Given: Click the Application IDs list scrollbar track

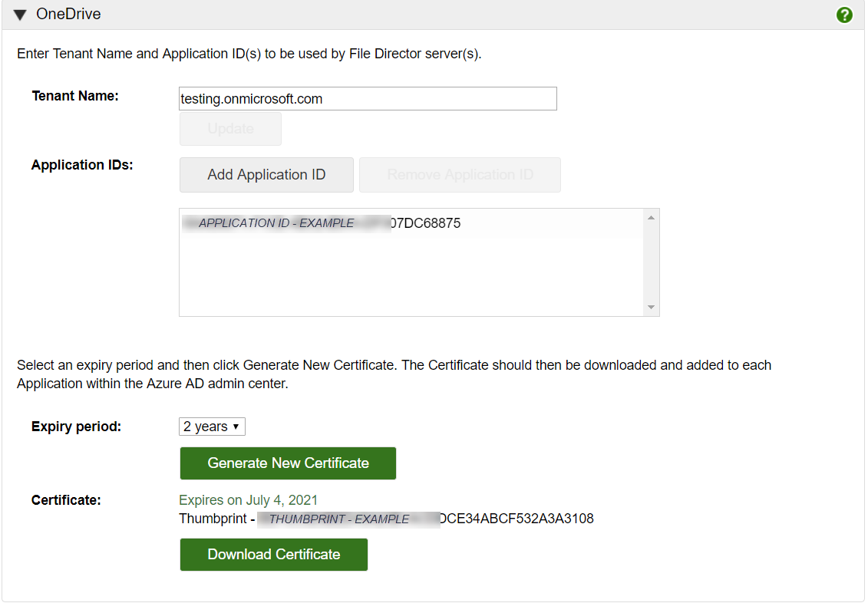Looking at the screenshot, I should coord(651,262).
